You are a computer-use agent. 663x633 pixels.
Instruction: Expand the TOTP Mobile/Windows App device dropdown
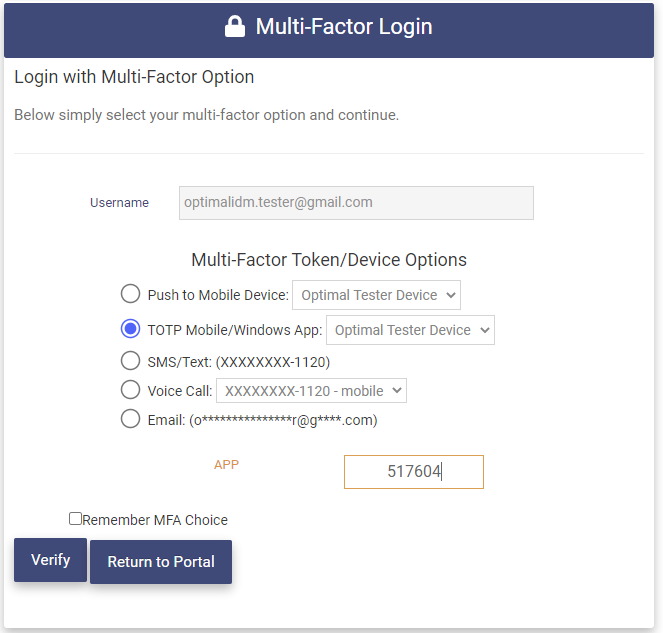(x=410, y=330)
